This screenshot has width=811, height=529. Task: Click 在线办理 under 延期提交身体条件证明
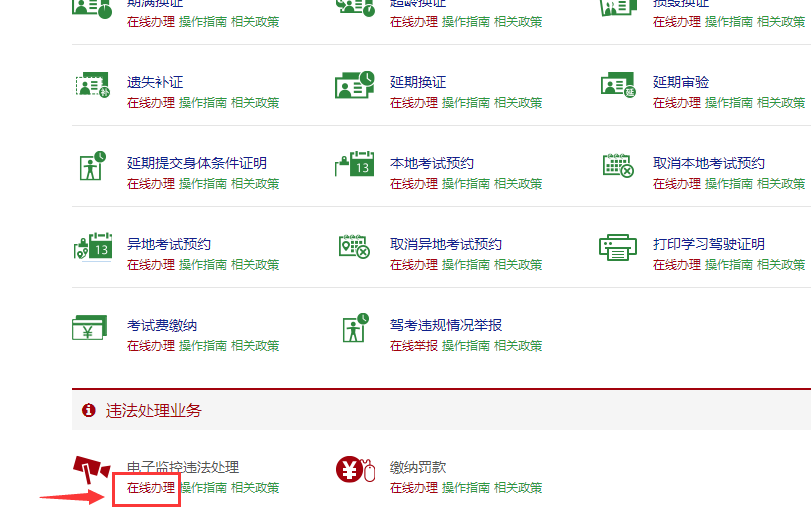pos(151,184)
